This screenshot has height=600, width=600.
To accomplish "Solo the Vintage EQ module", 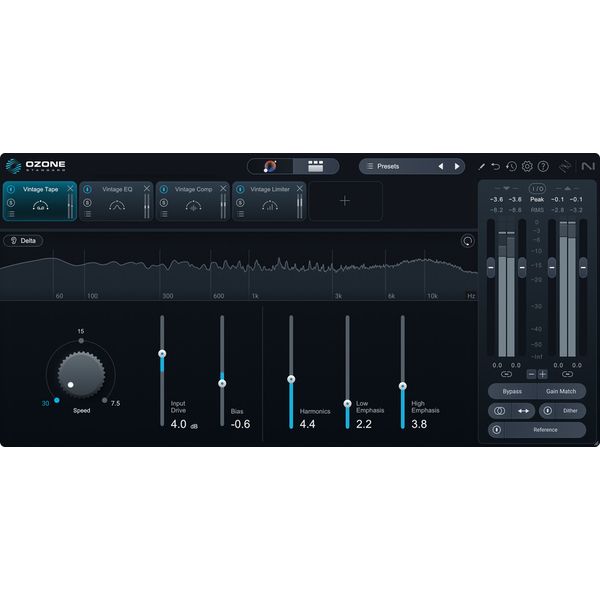I will coord(88,202).
